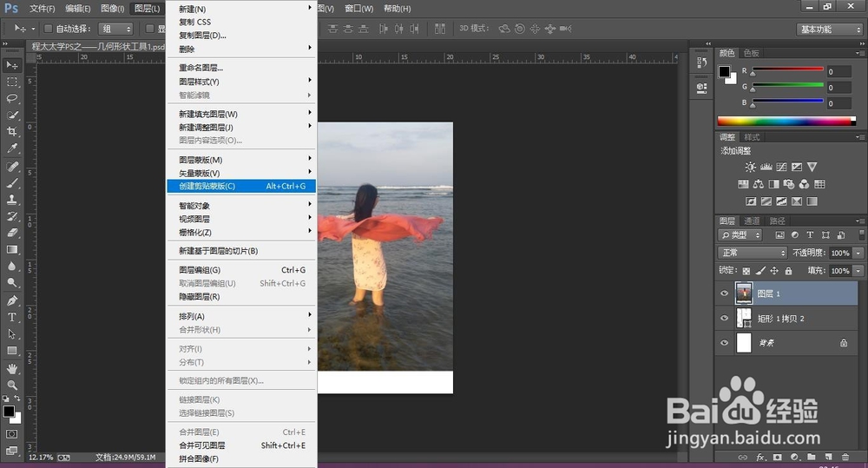
Task: Add layer style fx button
Action: tap(760, 458)
